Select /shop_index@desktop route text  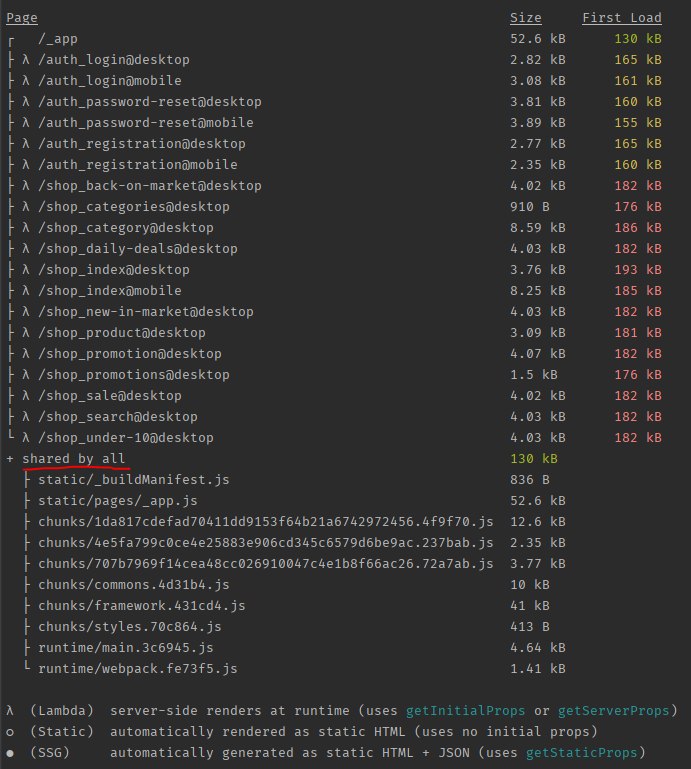114,270
